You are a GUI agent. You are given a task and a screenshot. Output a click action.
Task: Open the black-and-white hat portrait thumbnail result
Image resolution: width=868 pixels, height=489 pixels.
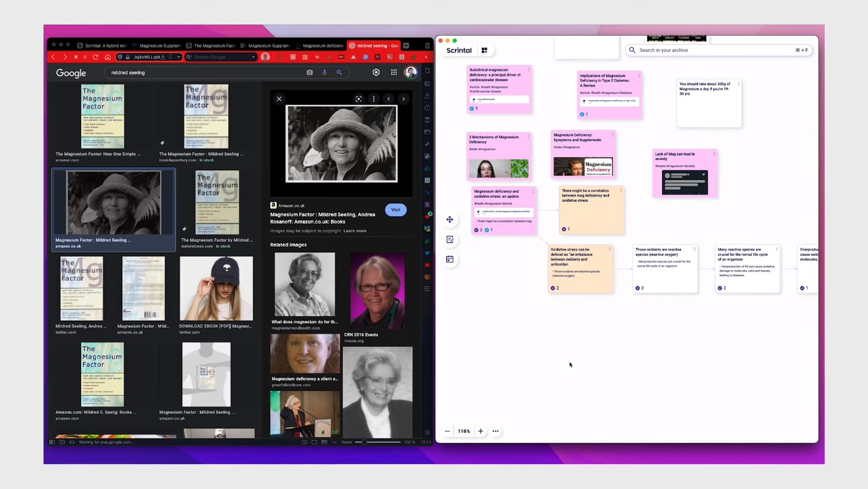(x=113, y=203)
